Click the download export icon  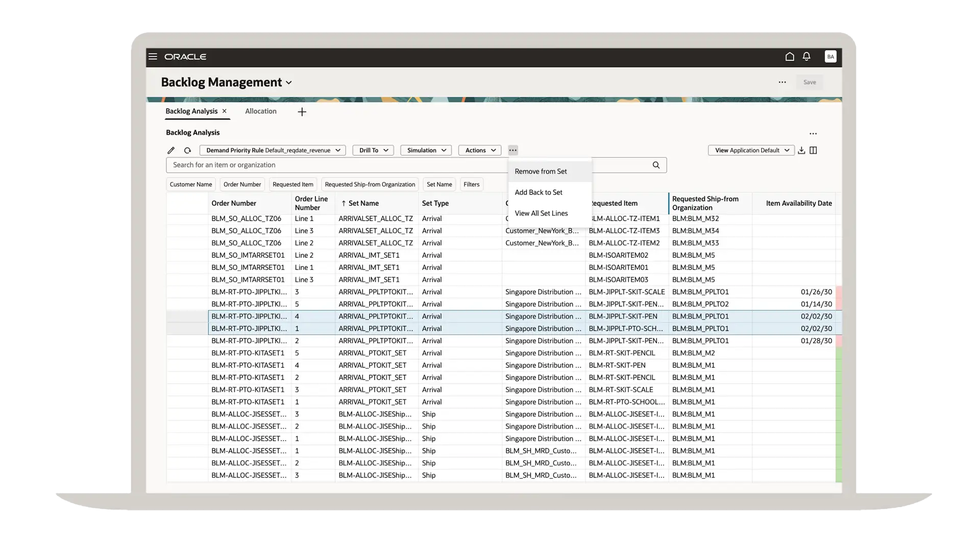click(x=801, y=151)
